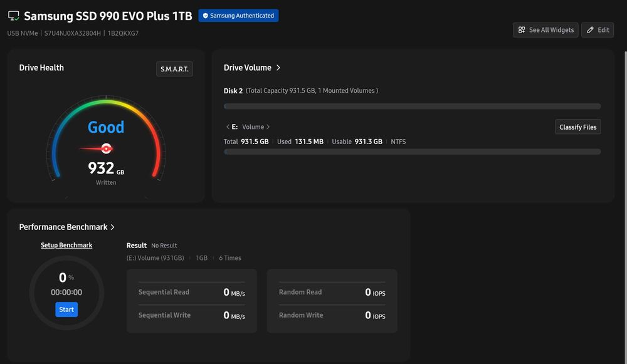Click the Classify Files button
Viewport: 627px width, 364px height.
point(578,127)
